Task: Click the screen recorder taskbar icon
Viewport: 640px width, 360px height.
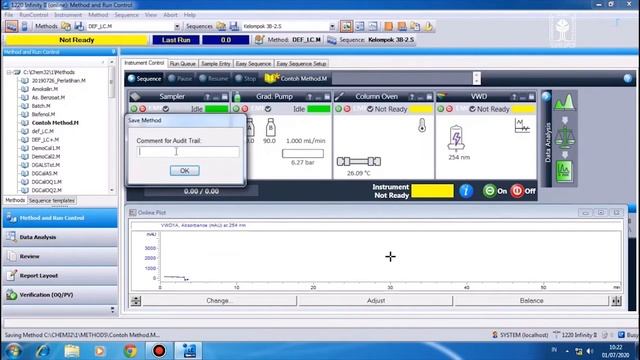Action: (x=159, y=351)
